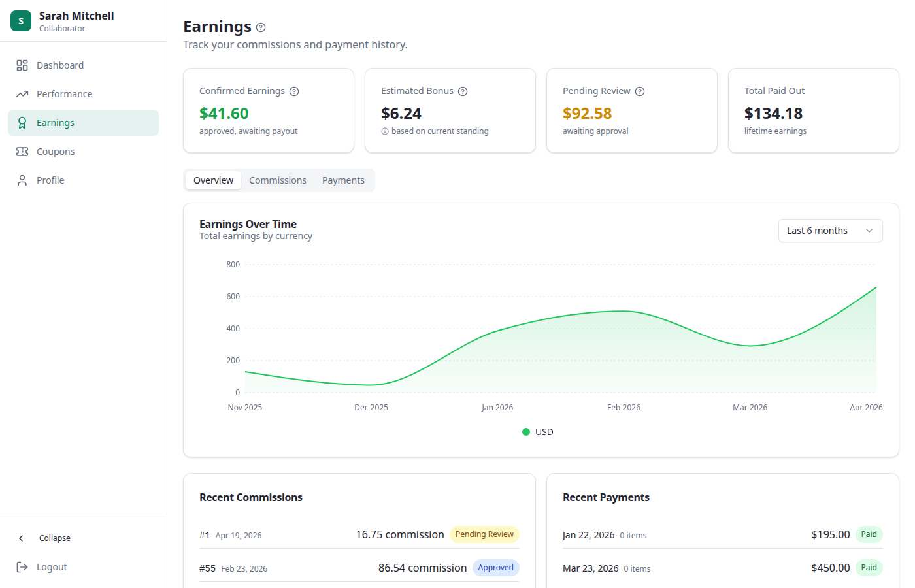Click the info icon beside Estimated Bonus
Screen dimensions: 915x588
463,91
